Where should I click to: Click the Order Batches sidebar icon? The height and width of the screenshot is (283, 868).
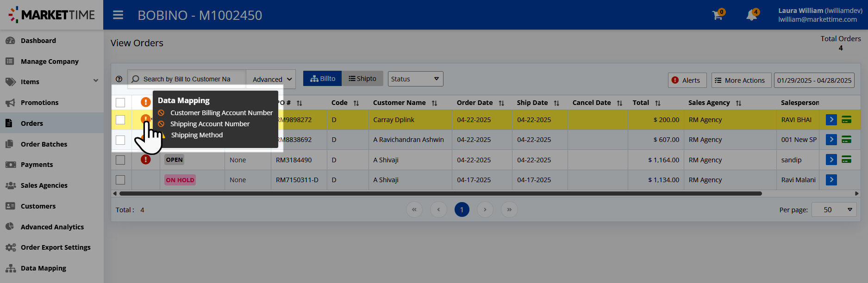point(10,144)
